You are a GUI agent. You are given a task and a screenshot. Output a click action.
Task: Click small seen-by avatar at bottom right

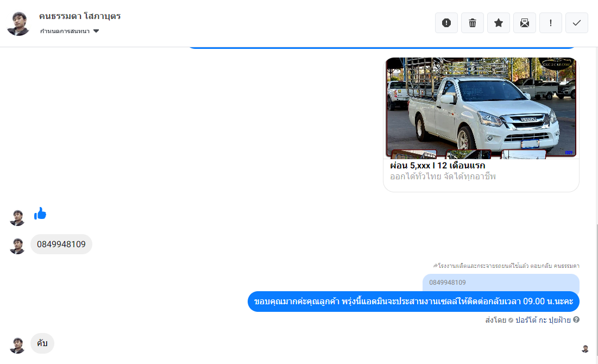point(585,349)
